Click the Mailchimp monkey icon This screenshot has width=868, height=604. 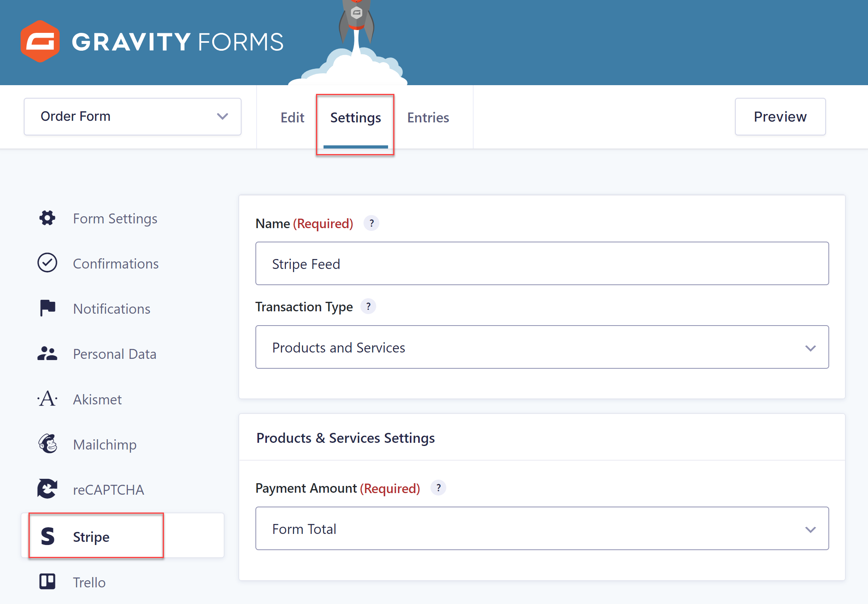click(48, 444)
